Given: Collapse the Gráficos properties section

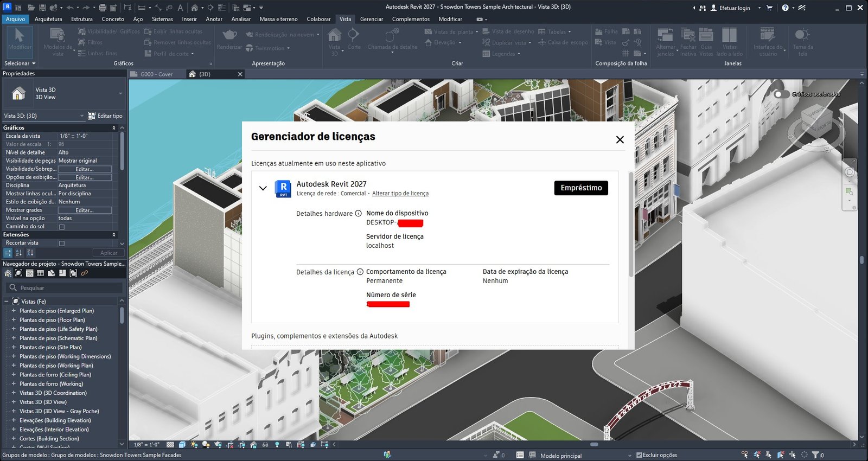Looking at the screenshot, I should 114,128.
